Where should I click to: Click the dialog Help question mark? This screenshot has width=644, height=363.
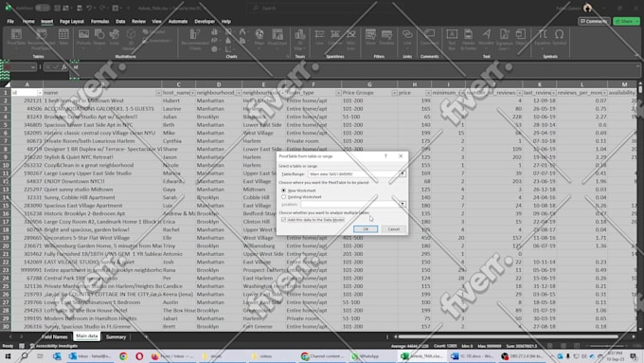point(385,156)
